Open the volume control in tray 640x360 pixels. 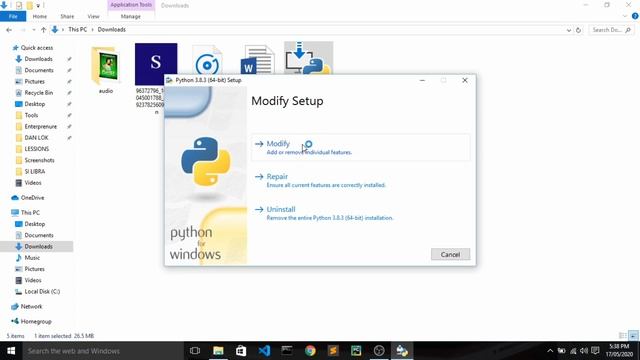point(584,351)
